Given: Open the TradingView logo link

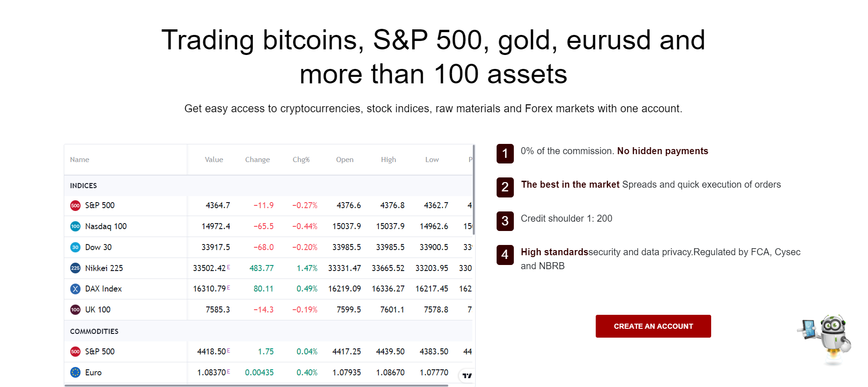Looking at the screenshot, I should click(467, 375).
